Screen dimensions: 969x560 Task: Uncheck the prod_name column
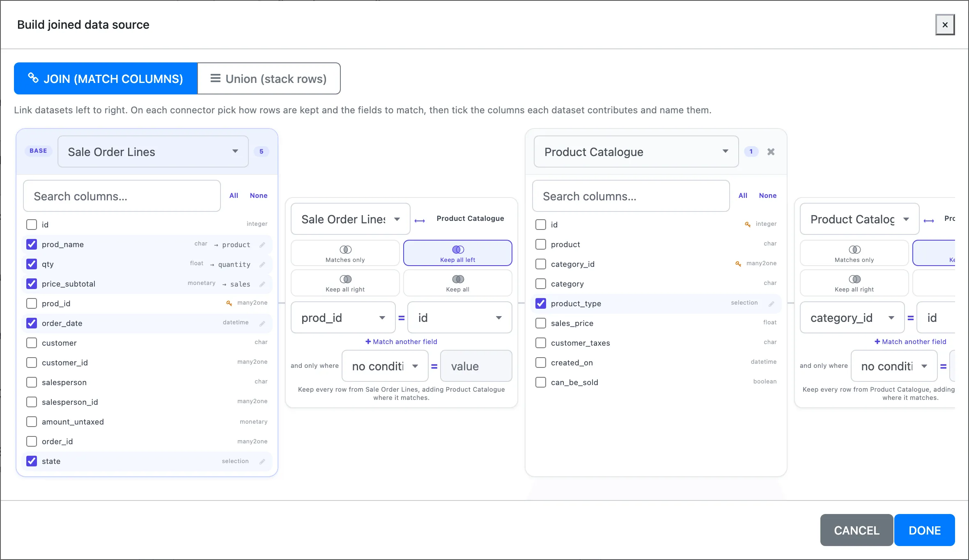pos(32,244)
